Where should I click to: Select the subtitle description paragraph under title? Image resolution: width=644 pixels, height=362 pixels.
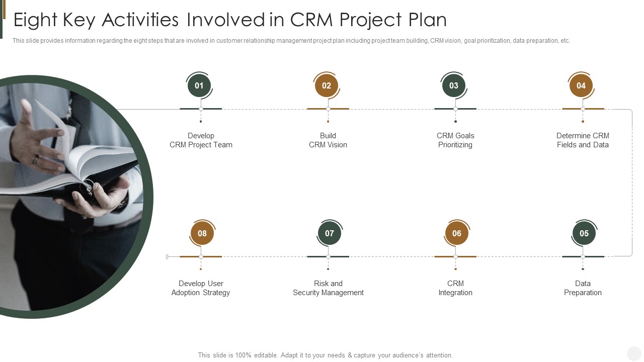[291, 41]
